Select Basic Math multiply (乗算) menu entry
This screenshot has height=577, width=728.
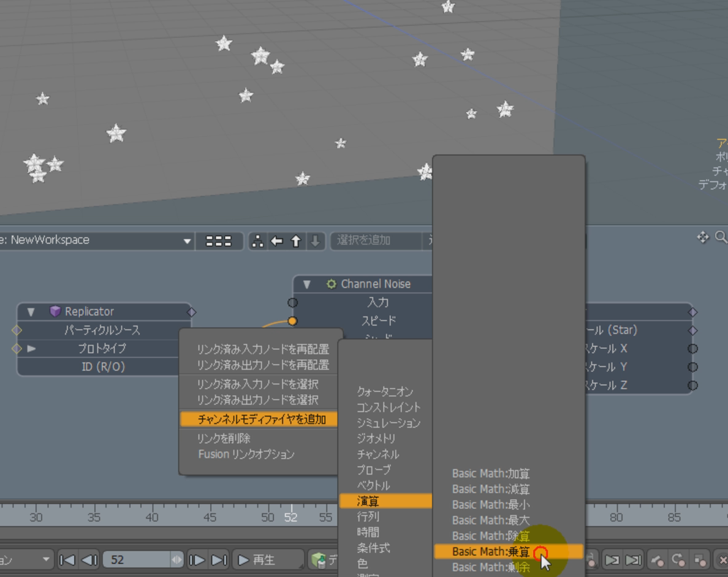point(491,552)
